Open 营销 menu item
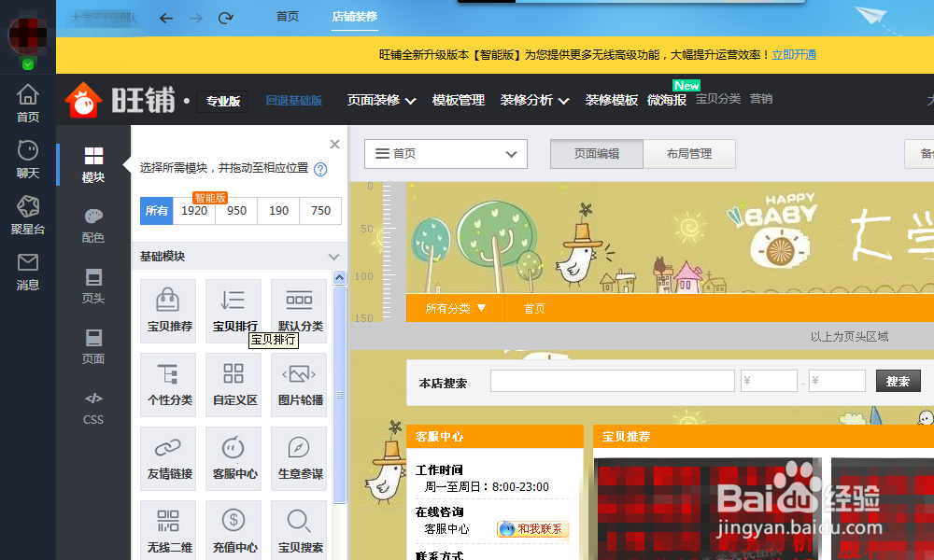Screen dimensions: 934x560 760,99
